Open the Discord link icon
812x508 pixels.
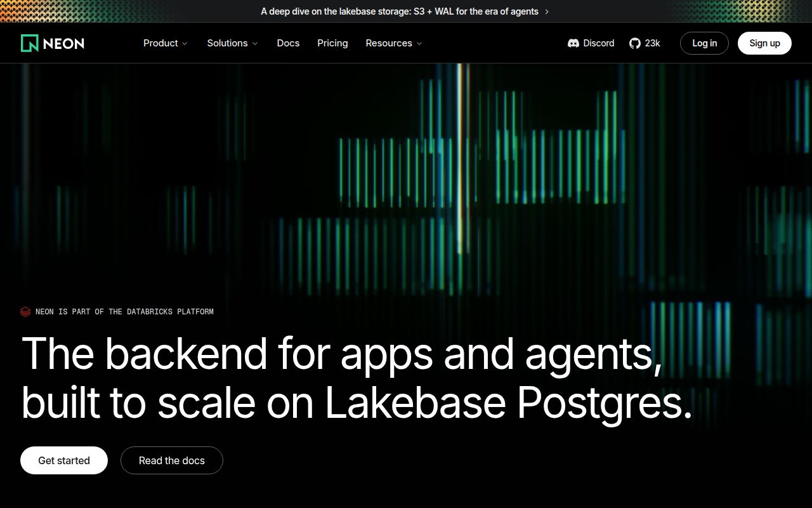point(573,43)
